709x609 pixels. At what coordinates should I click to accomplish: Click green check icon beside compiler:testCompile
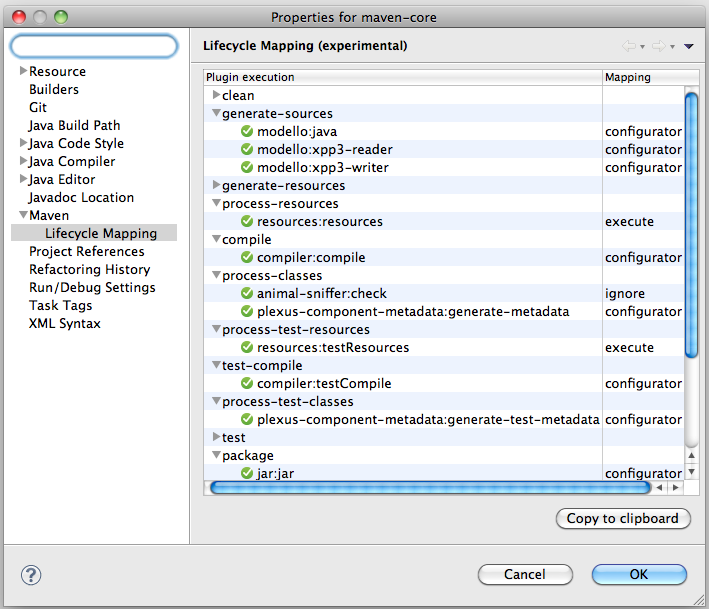pyautogui.click(x=247, y=384)
